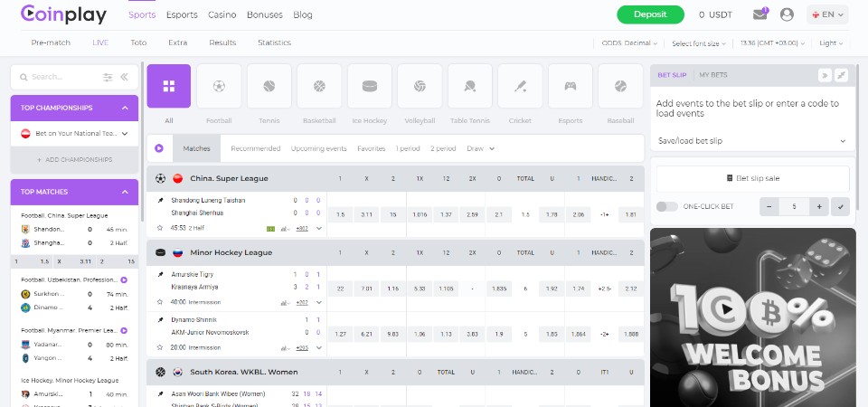The width and height of the screenshot is (868, 407).
Task: Open +302 more markets link
Action: coord(302,228)
